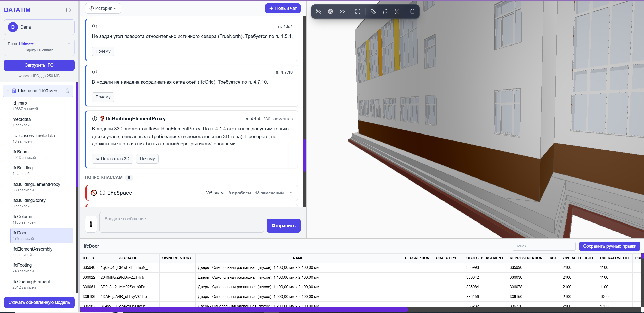The width and height of the screenshot is (644, 313).
Task: Expand the IfcSpace row arrow
Action: click(291, 193)
